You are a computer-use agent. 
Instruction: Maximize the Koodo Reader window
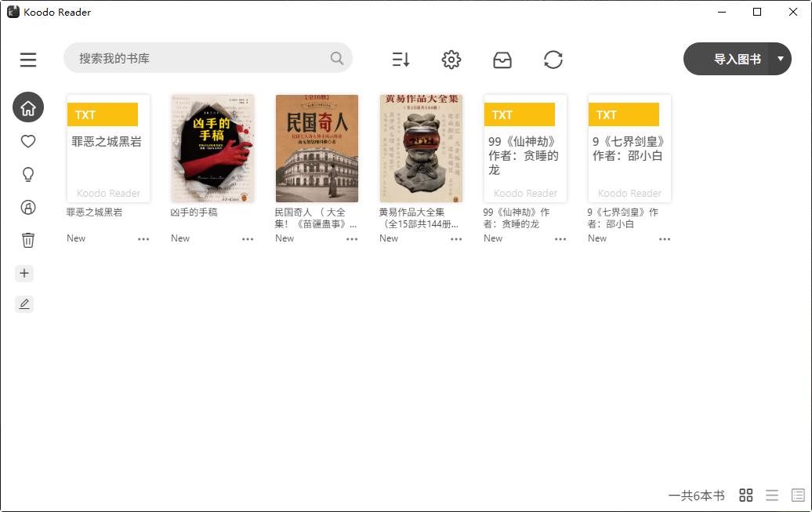[x=757, y=12]
